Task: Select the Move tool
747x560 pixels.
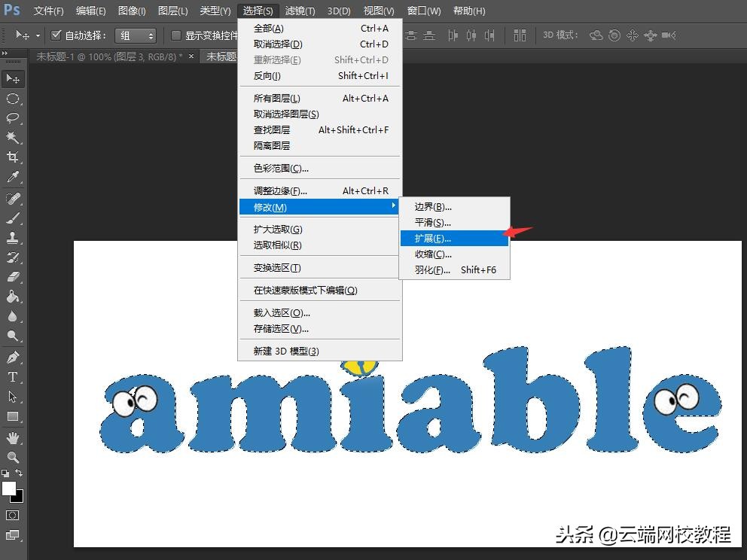Action: (12, 78)
